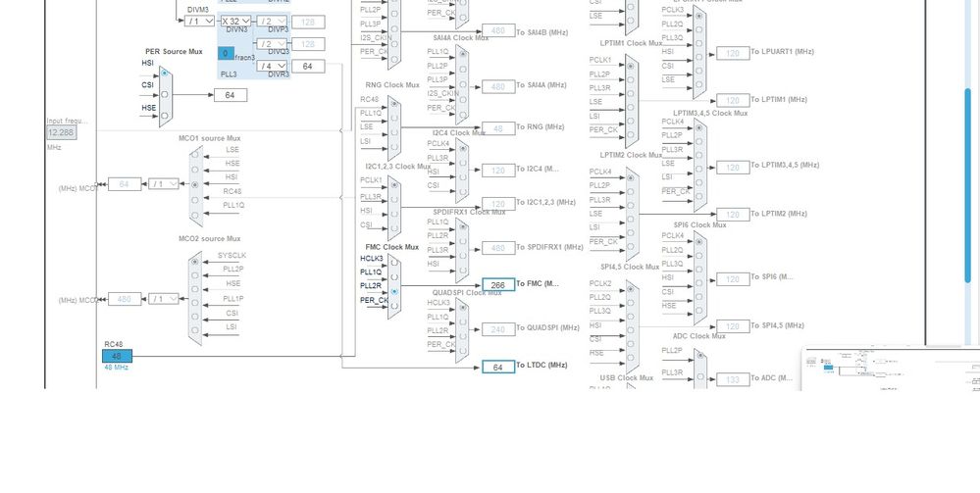Expand the DIVR3 /4 divider dropdown
980x493 pixels.
tap(273, 66)
